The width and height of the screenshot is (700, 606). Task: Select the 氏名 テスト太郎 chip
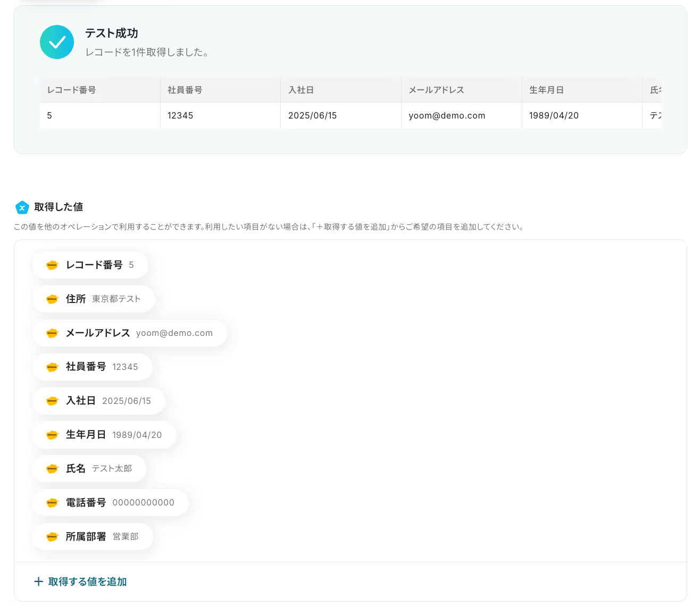[x=89, y=469]
